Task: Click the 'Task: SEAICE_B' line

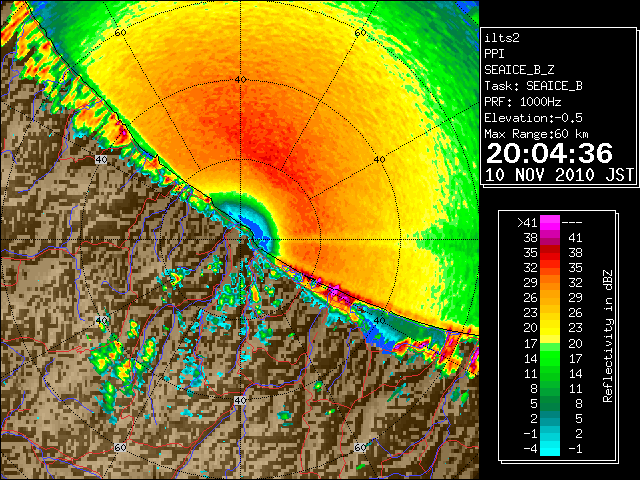Action: [533, 86]
